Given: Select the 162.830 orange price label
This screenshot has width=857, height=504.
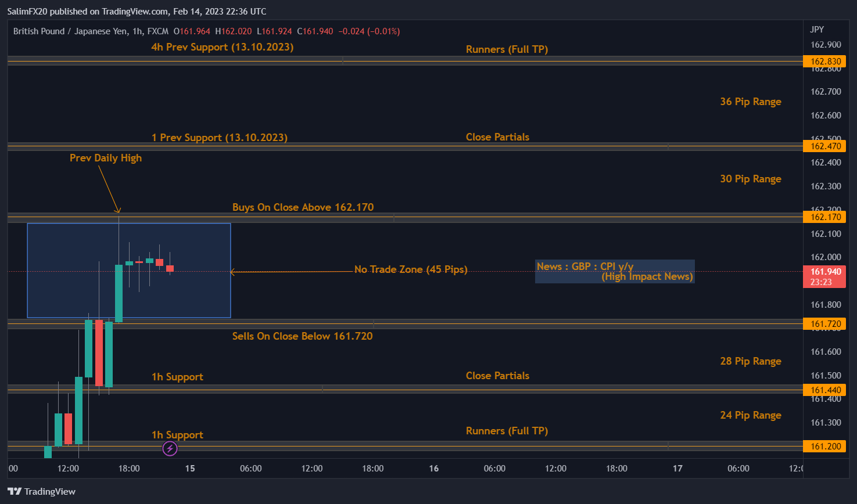Looking at the screenshot, I should [x=826, y=62].
